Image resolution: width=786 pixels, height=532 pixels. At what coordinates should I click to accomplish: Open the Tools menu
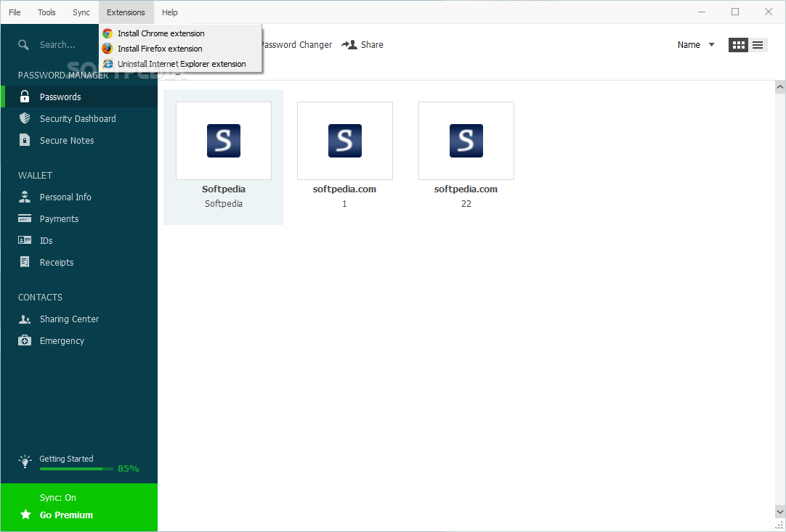[46, 12]
